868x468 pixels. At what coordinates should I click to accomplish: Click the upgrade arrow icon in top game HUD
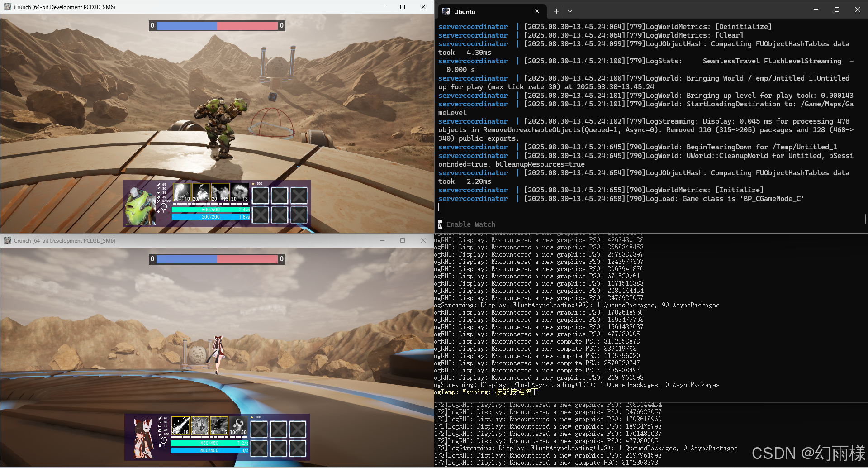coord(158,211)
